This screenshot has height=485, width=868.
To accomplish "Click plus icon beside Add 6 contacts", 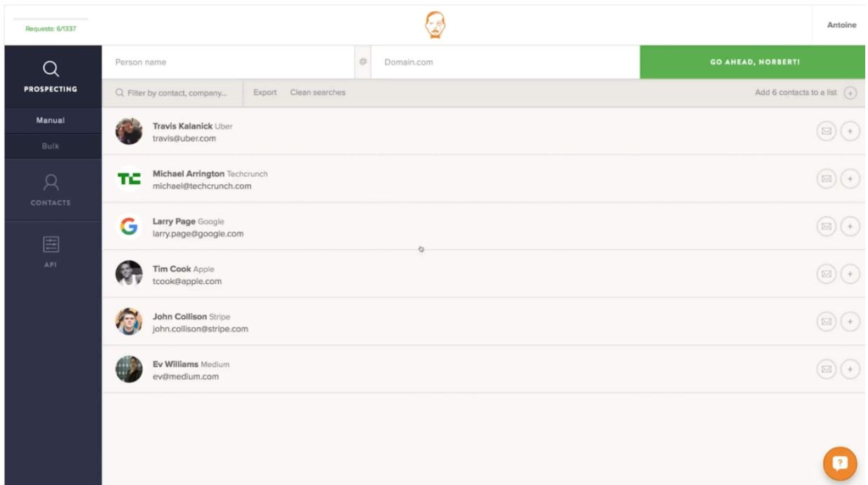I will coord(850,93).
